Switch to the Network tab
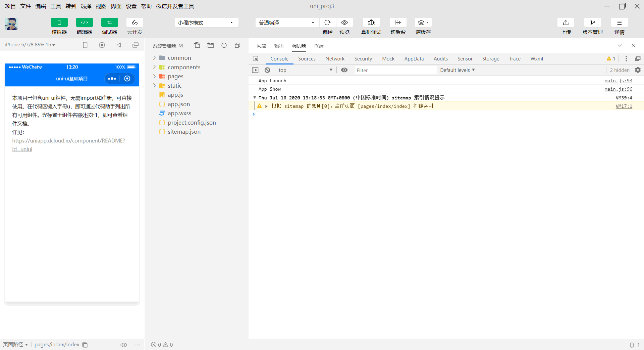The image size is (644, 350). click(x=335, y=59)
